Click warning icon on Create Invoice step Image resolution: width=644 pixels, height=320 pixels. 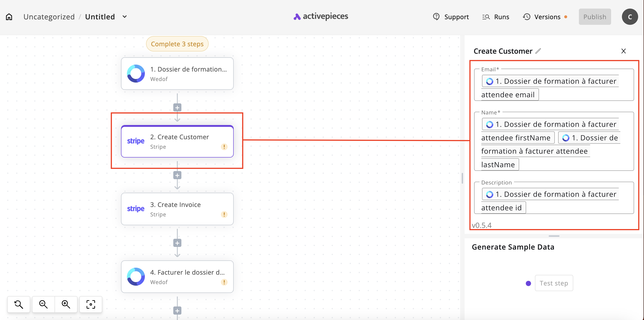pyautogui.click(x=224, y=214)
